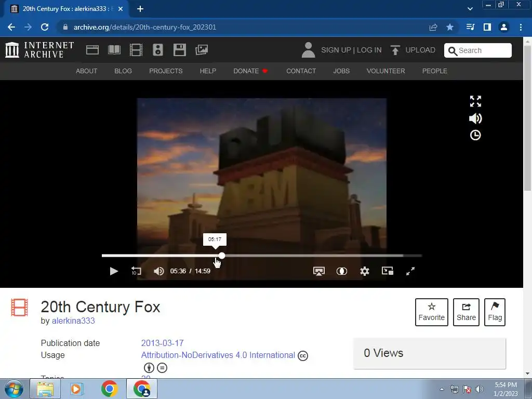The image size is (532, 399).
Task: Open Chrome three-dot menu
Action: click(521, 27)
